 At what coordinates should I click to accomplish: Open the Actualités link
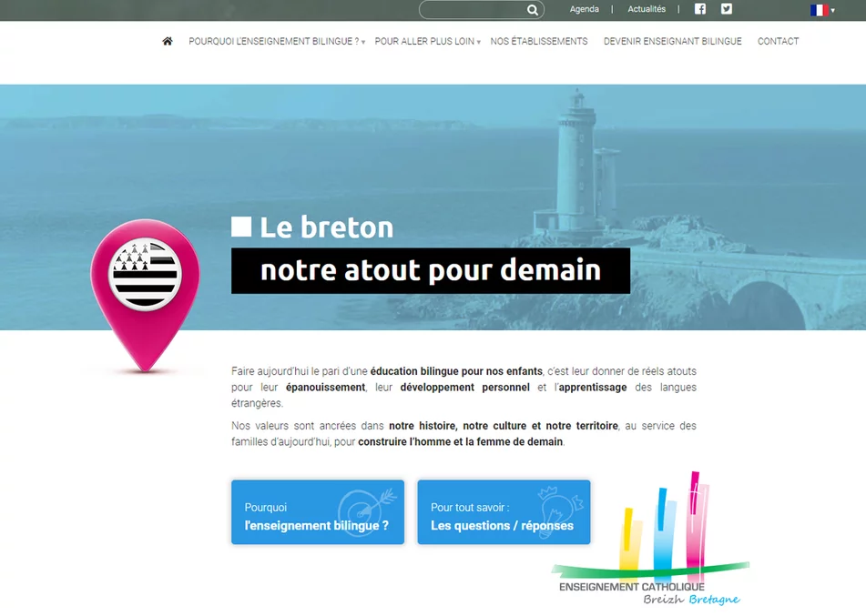647,9
